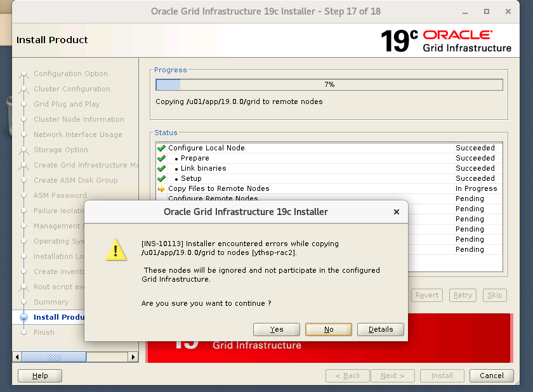This screenshot has height=392, width=533.
Task: Click yellow arrow beside Copy Files to Remote Nodes
Action: point(161,189)
